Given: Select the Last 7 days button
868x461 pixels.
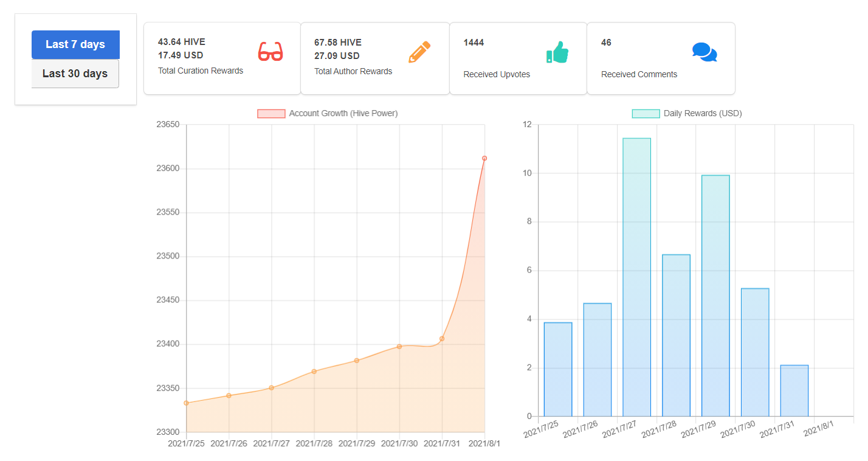Looking at the screenshot, I should click(75, 44).
